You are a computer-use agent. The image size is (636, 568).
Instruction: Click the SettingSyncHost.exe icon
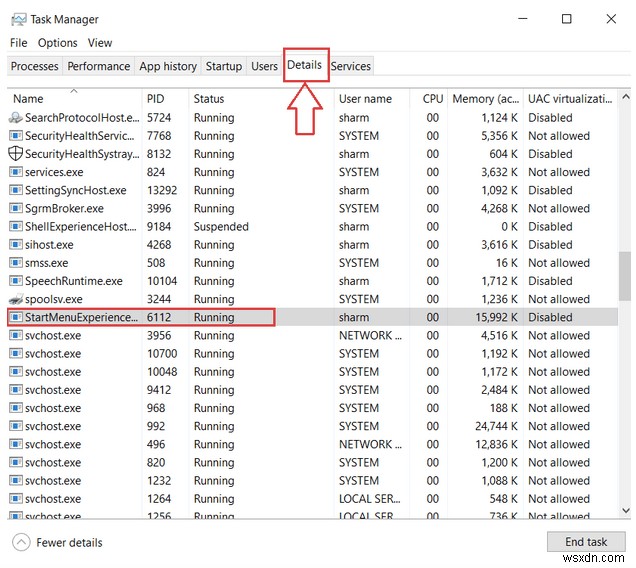[15, 190]
